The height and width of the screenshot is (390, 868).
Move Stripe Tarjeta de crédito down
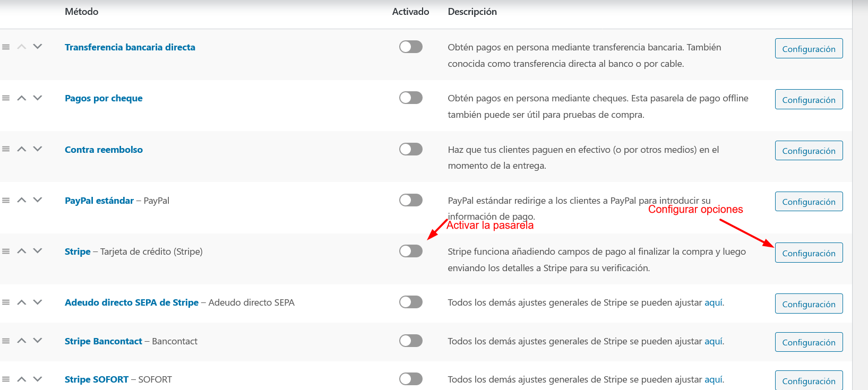point(38,251)
